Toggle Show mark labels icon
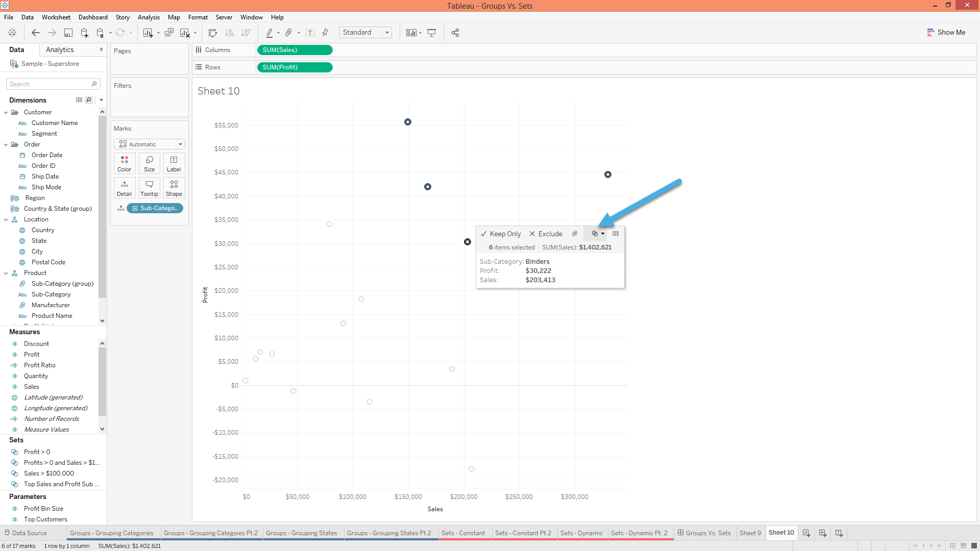Image resolution: width=980 pixels, height=551 pixels. (x=310, y=33)
